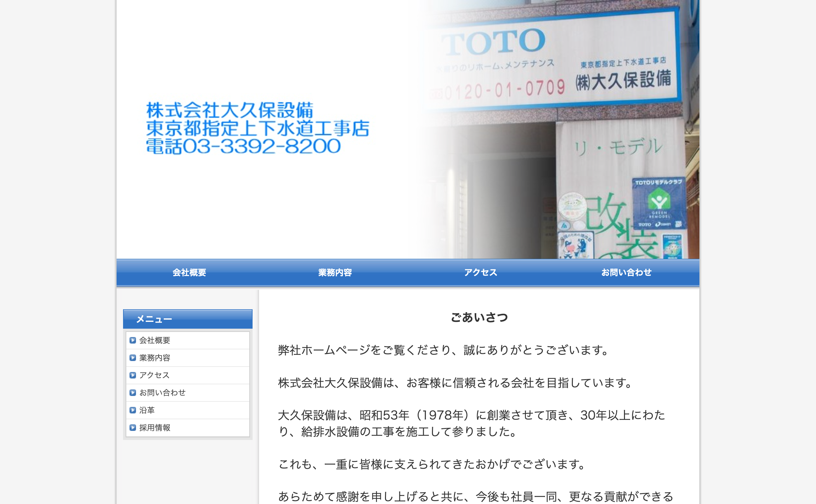Click the arrow icon beside sidebar 業務内容
This screenshot has height=504, width=816.
[x=133, y=358]
